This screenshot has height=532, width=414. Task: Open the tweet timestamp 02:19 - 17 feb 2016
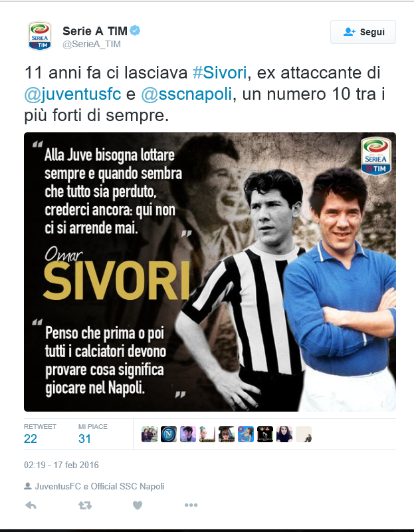coord(61,465)
